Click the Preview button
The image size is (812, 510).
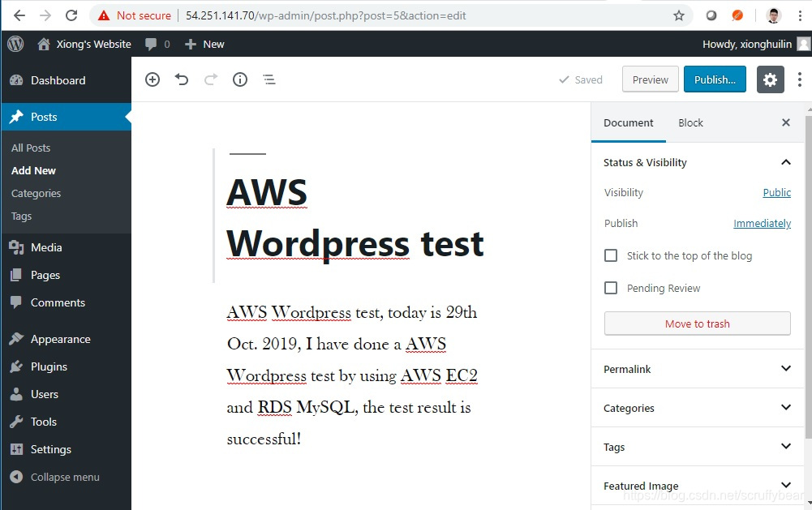[x=650, y=79]
